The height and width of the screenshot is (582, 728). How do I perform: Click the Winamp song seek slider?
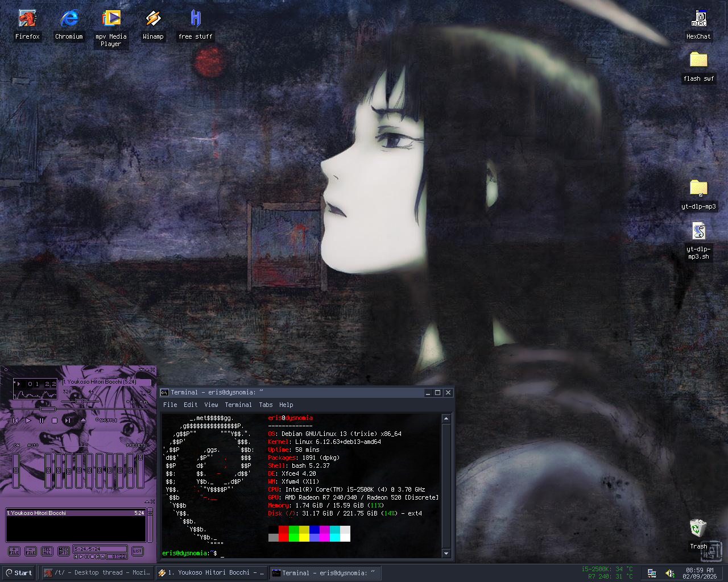tap(48, 409)
